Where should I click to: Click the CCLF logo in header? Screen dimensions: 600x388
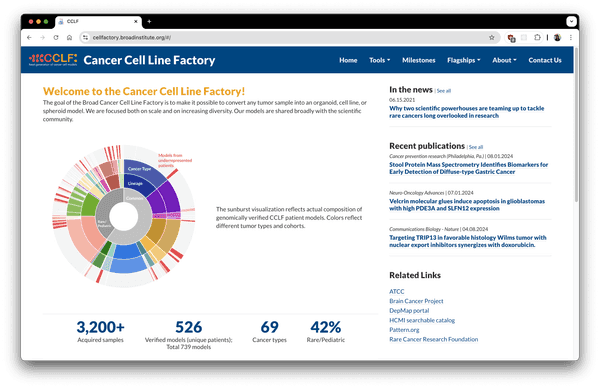(x=53, y=60)
